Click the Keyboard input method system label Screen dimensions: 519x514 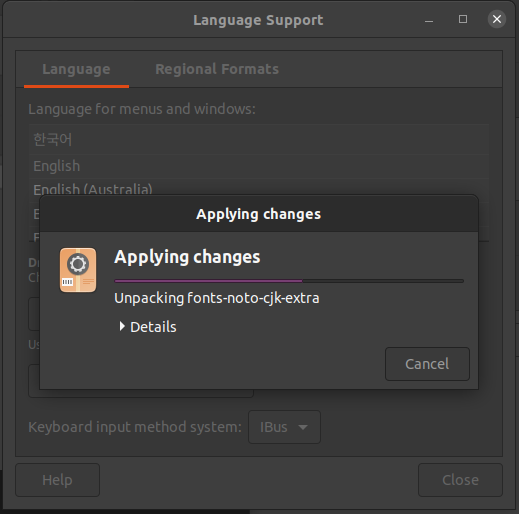[x=135, y=427]
